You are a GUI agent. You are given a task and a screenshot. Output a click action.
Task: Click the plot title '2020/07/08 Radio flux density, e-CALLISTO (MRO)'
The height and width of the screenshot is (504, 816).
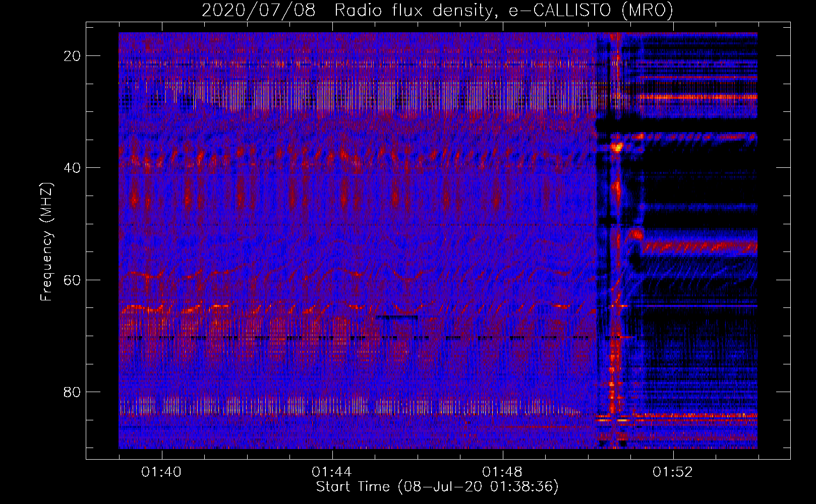pos(437,10)
